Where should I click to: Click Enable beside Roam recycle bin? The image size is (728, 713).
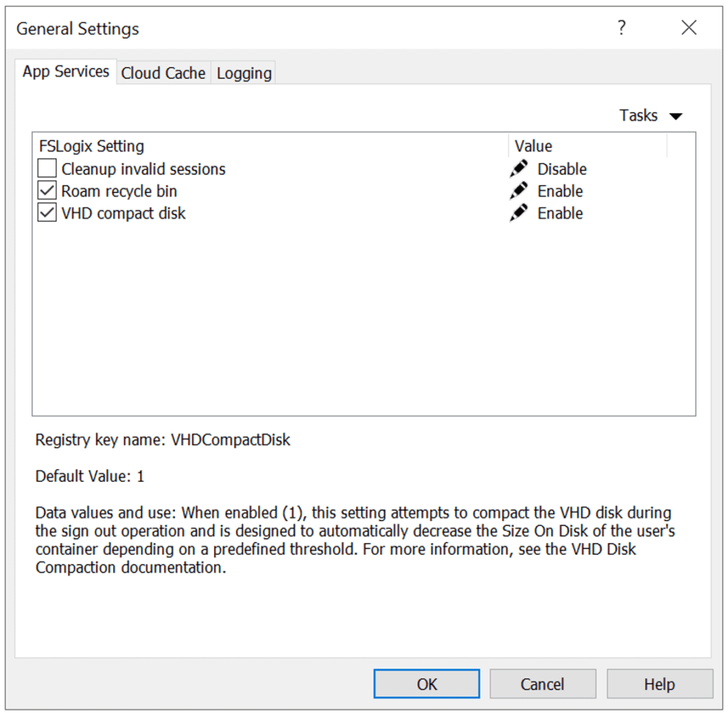point(560,191)
